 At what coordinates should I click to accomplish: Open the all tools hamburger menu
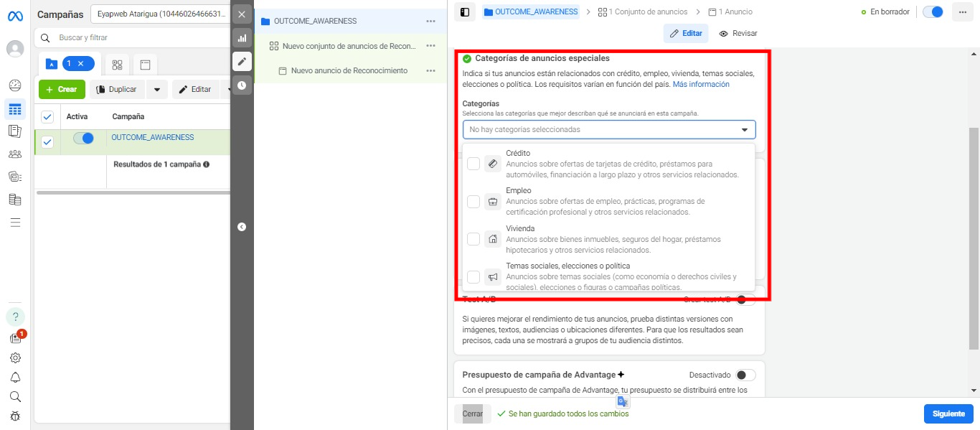(x=15, y=223)
